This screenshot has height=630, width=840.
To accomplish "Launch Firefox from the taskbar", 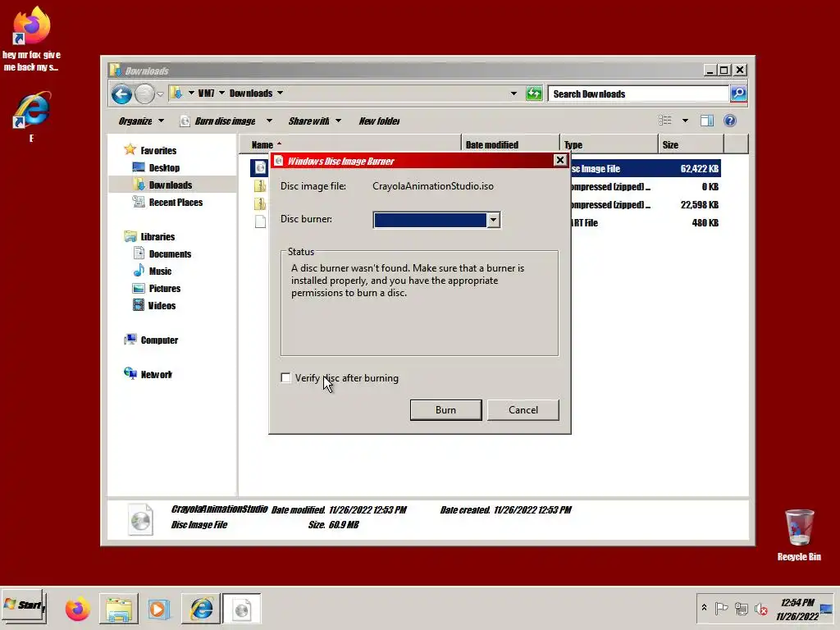I will click(x=78, y=609).
